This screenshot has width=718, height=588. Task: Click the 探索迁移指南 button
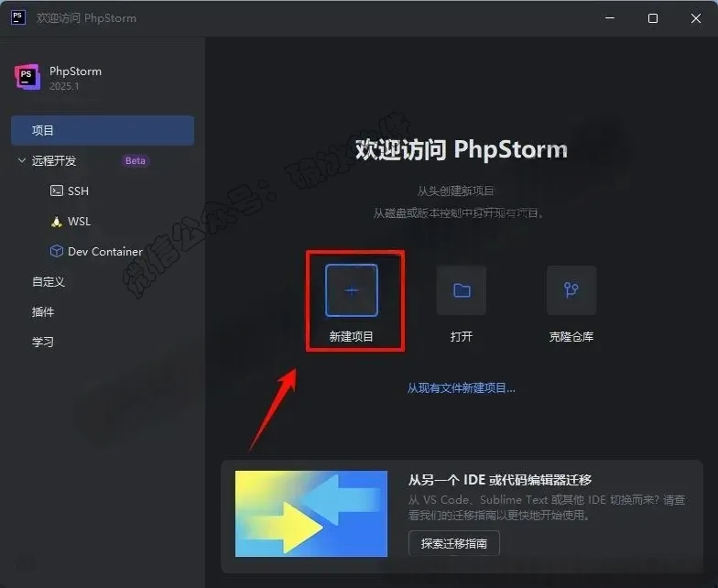pos(454,544)
